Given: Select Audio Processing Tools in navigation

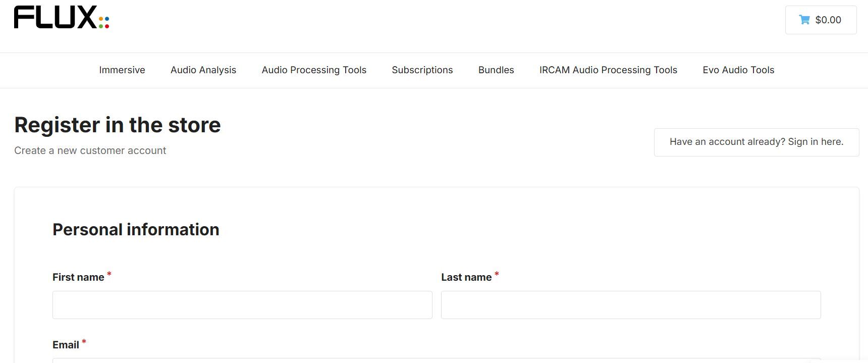Looking at the screenshot, I should click(314, 70).
